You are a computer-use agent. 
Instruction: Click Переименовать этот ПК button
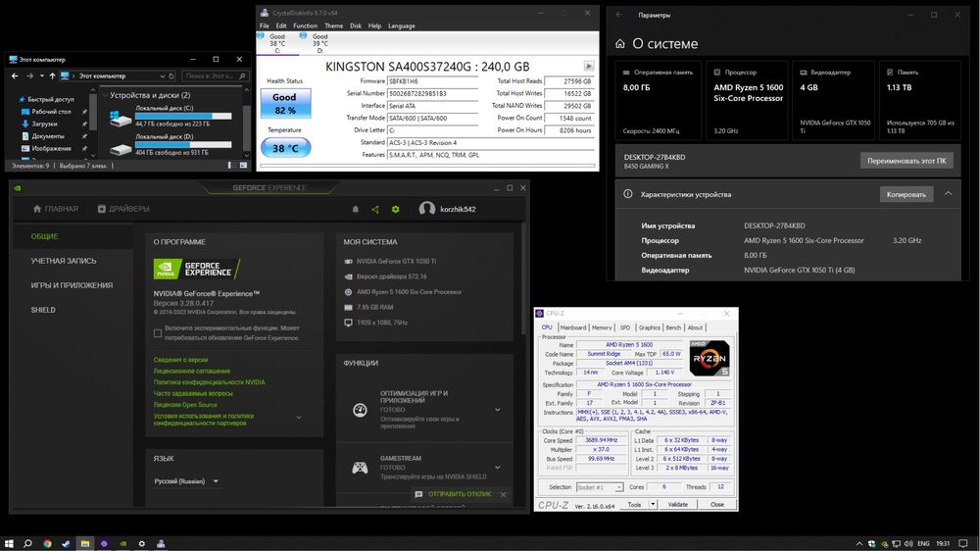coord(906,161)
